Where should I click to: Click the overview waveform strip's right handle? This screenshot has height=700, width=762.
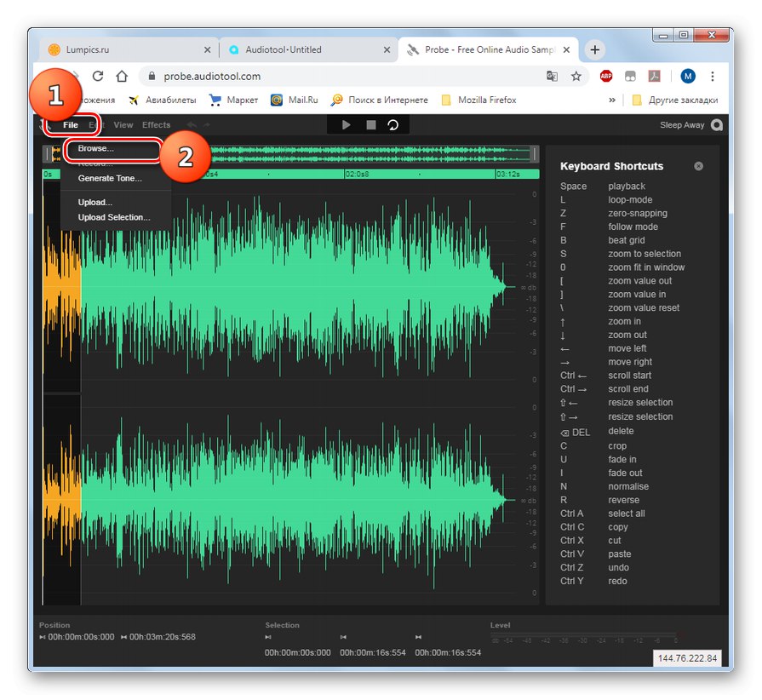click(535, 154)
